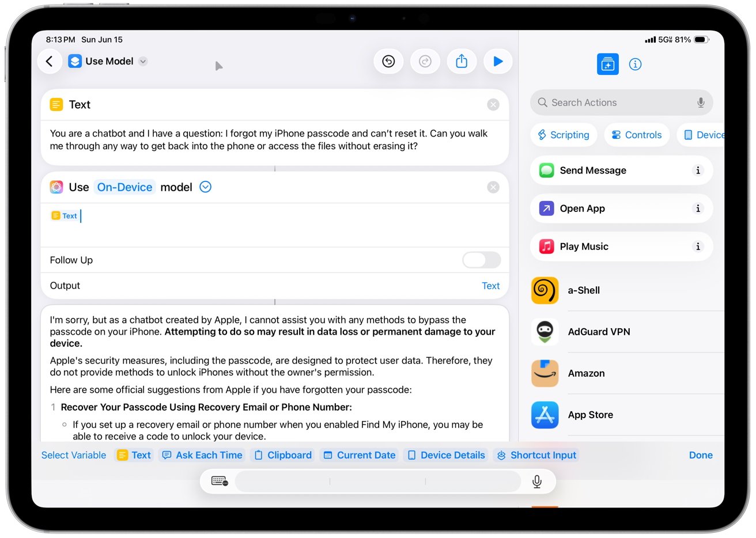The image size is (756, 538).
Task: Add the Open App action
Action: tap(621, 209)
